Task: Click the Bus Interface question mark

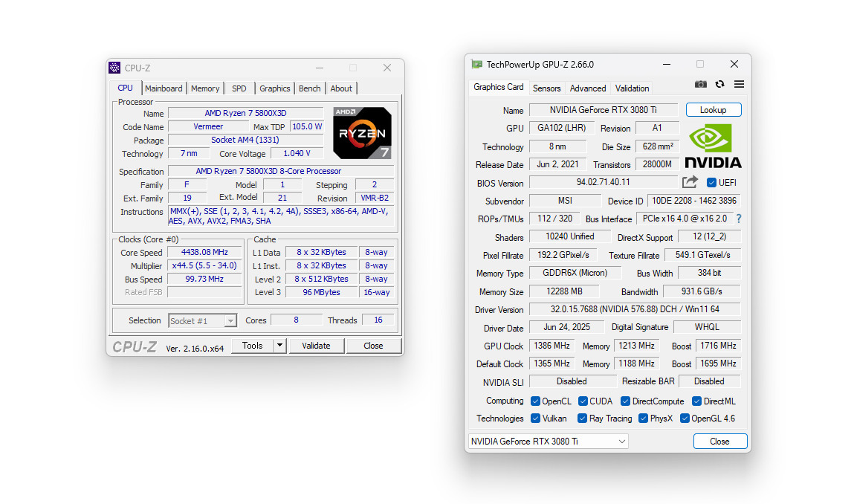Action: (739, 219)
